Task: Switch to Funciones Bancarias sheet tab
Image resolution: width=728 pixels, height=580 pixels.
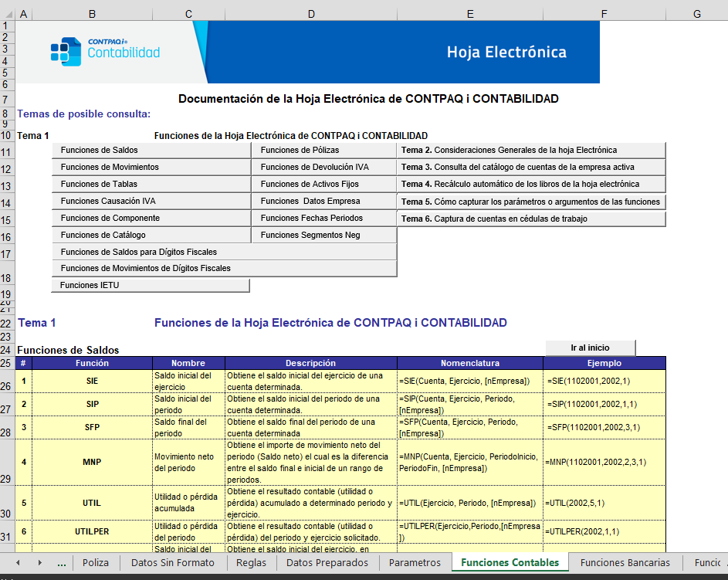Action: (625, 563)
